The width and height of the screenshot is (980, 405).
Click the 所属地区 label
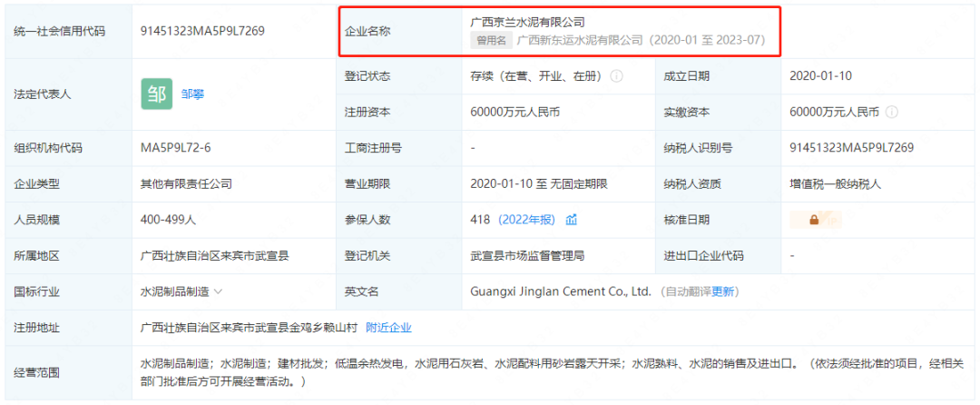[x=37, y=256]
